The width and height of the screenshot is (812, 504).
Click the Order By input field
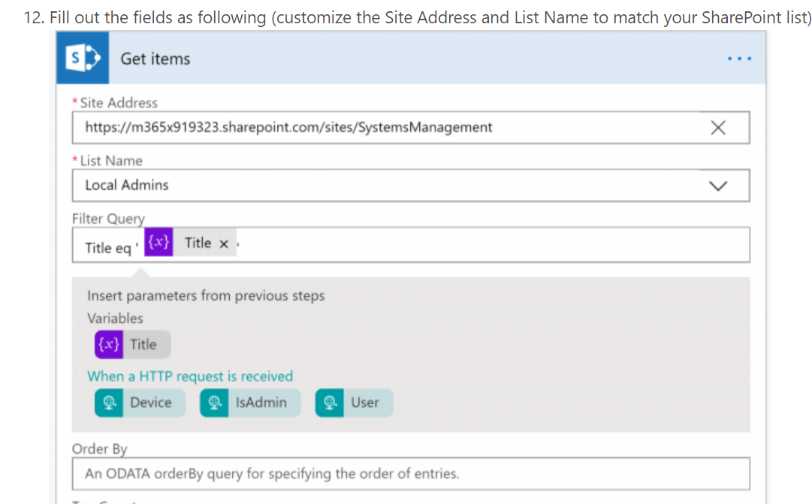coord(411,473)
